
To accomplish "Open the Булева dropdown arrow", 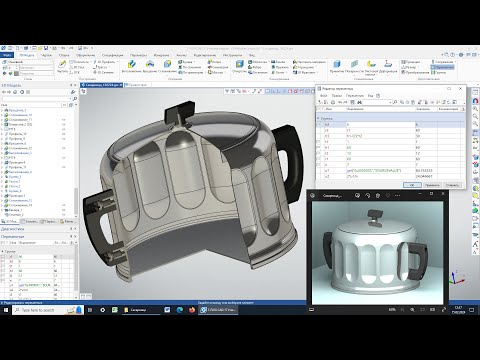I will click(194, 62).
